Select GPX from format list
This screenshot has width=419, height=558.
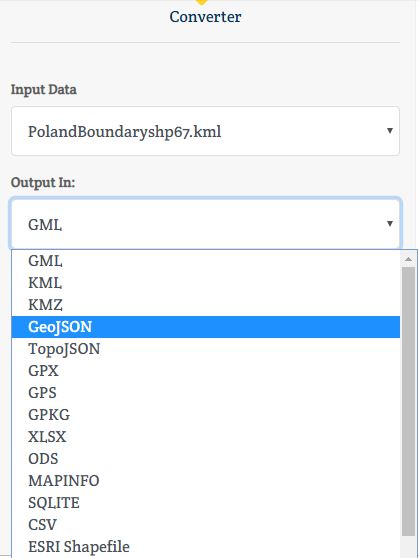(x=206, y=371)
